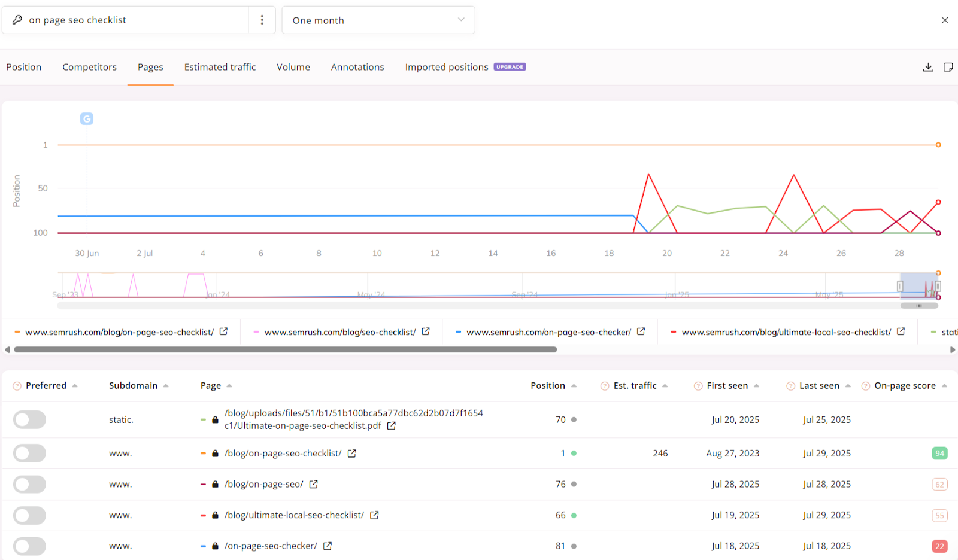Open the One month time range dropdown
The image size is (958, 560).
pyautogui.click(x=378, y=20)
